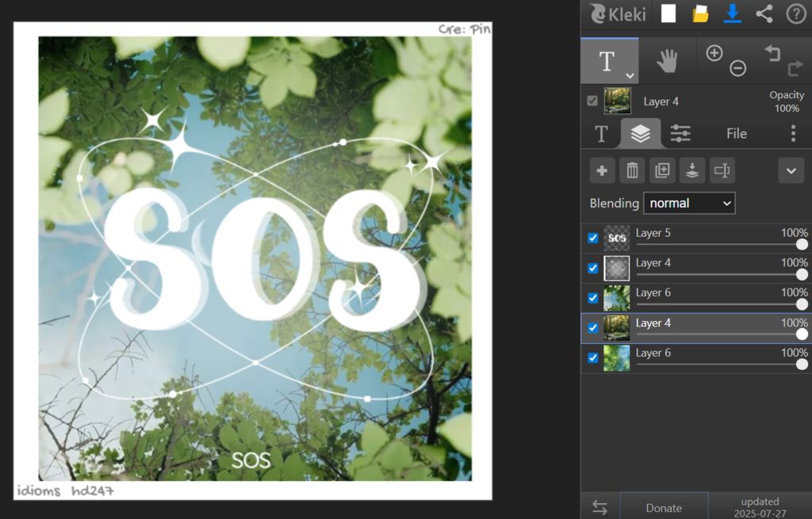812x519 pixels.
Task: Click the Layer 5 opacity slider handle
Action: (x=802, y=244)
